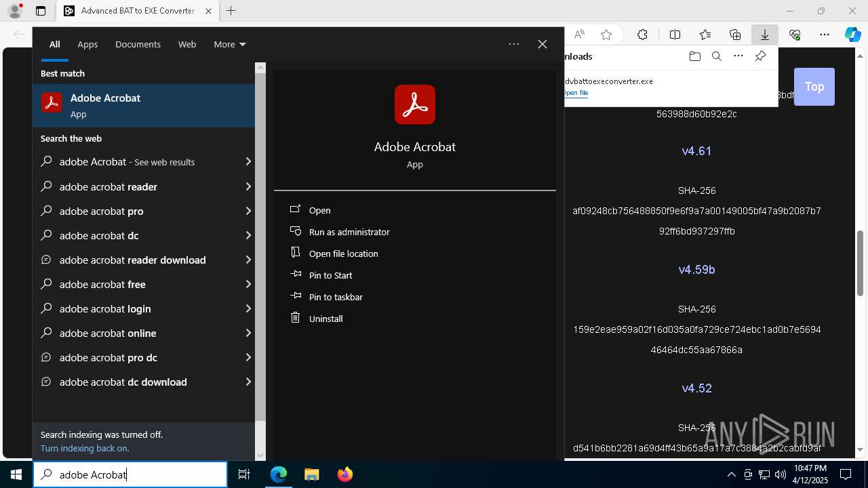Viewport: 868px width, 488px height.
Task: Open Firefox from taskbar
Action: pos(345,474)
